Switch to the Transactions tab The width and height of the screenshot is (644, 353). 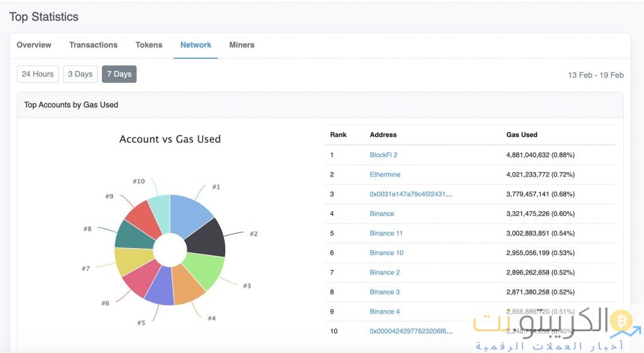tap(93, 45)
